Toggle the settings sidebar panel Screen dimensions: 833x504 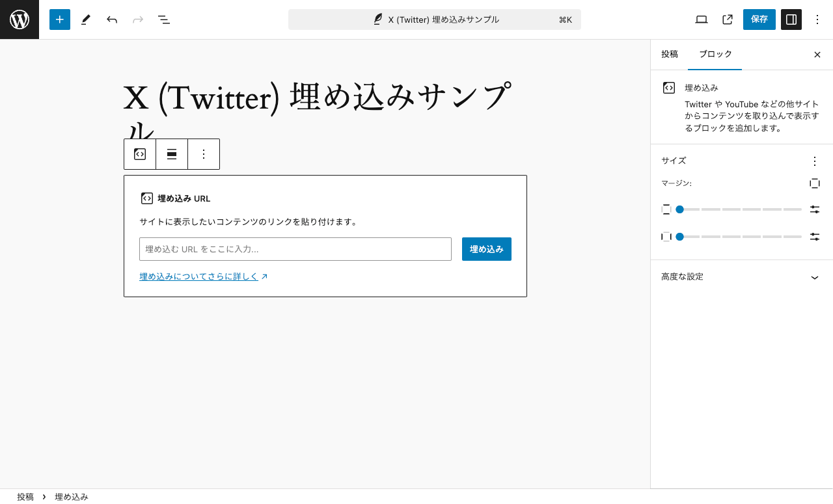791,20
